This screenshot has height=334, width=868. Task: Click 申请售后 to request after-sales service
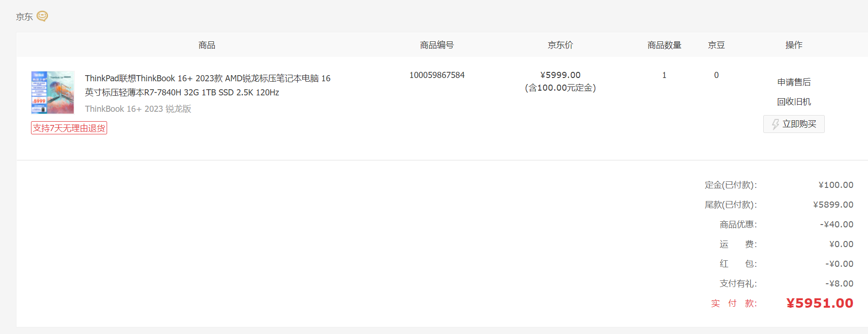tap(794, 82)
